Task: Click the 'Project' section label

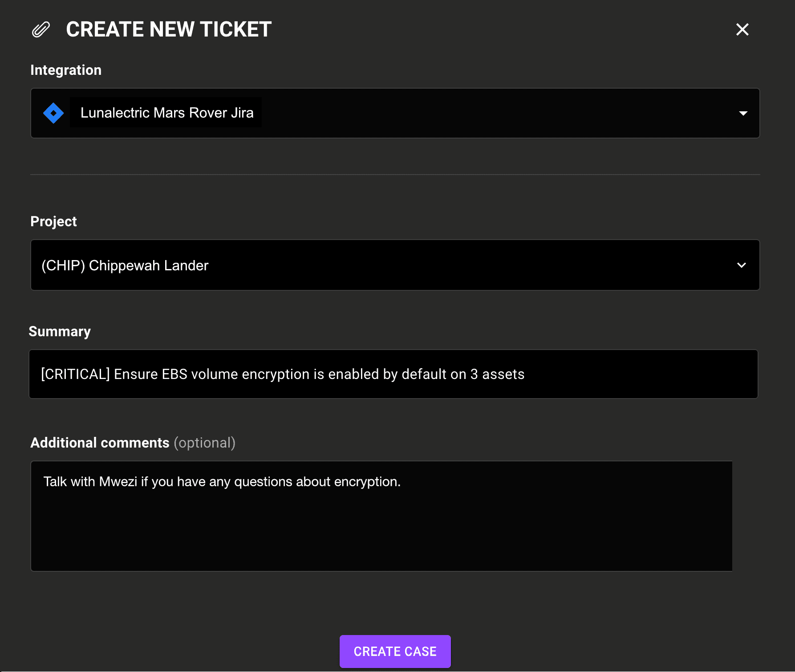Action: pos(53,221)
